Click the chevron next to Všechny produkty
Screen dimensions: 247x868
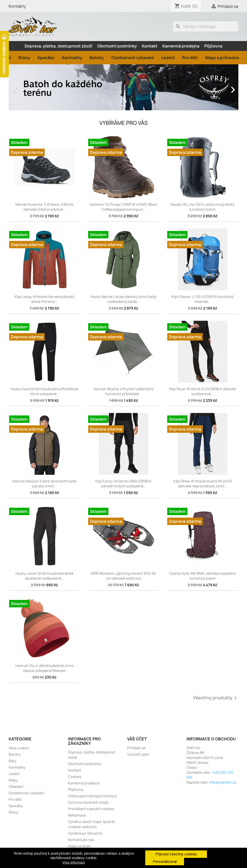(x=235, y=698)
